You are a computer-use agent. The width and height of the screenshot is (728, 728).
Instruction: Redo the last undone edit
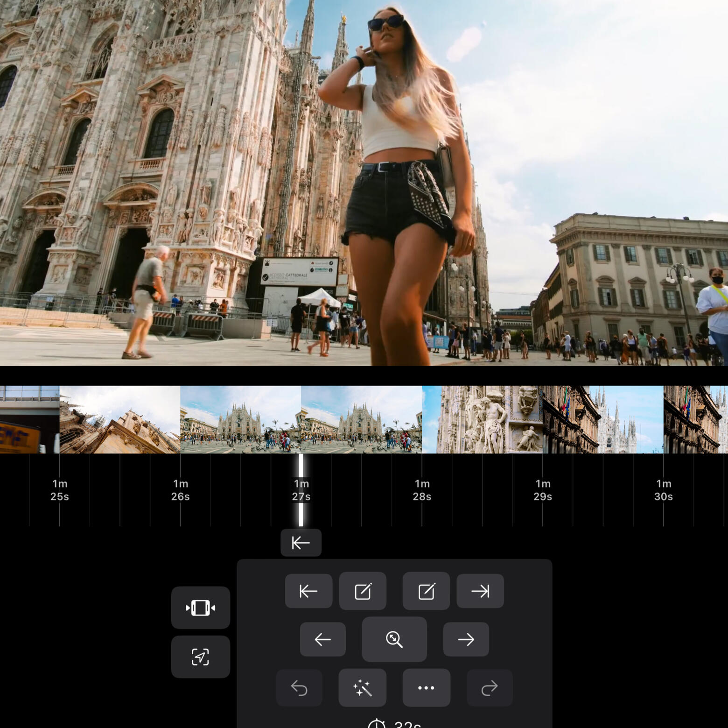(x=489, y=688)
